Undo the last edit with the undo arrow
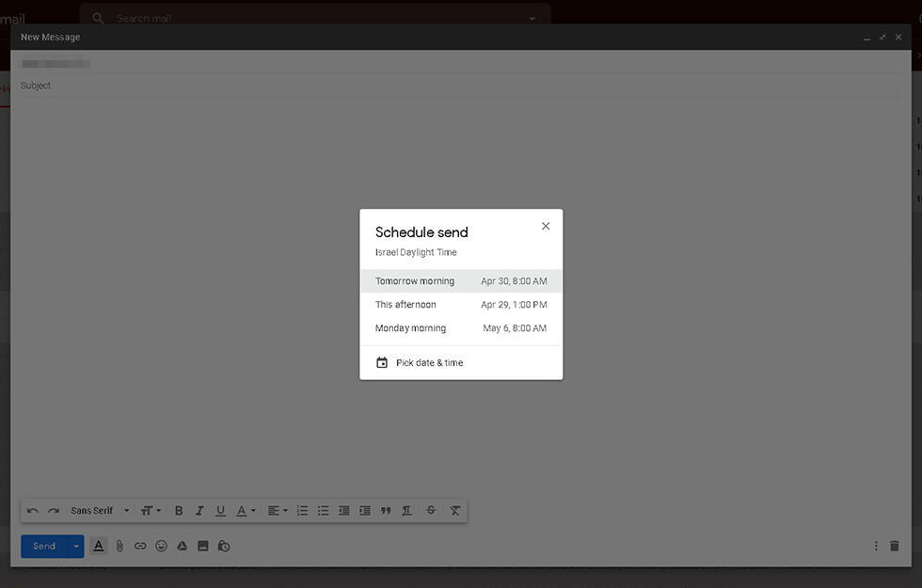The image size is (922, 588). [32, 510]
